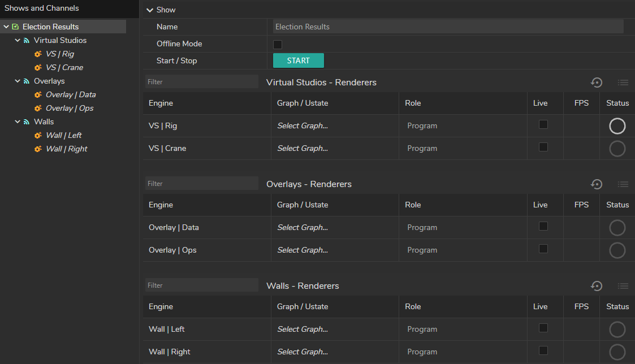Click the Walls renderers Filter field
Screen dimensions: 635x364
201,285
